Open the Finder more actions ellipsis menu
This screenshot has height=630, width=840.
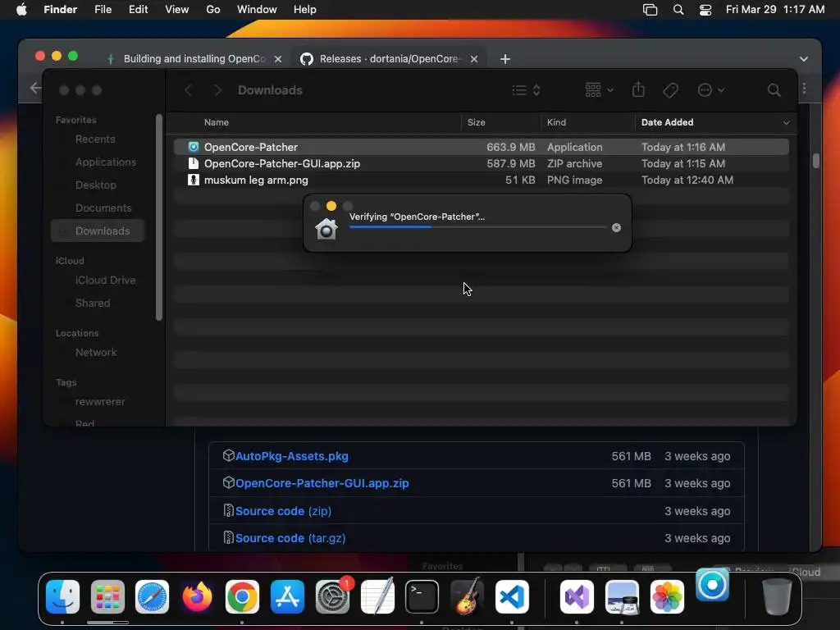(710, 90)
